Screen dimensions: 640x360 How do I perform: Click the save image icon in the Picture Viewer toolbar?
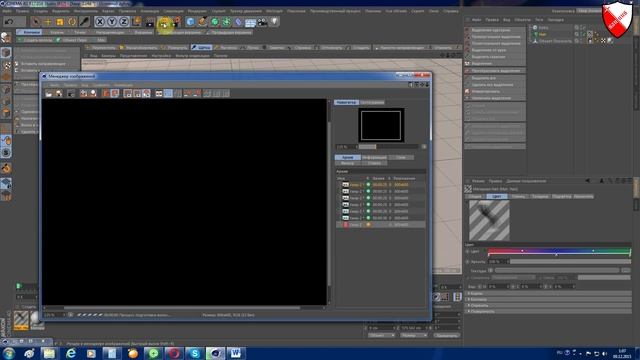click(59, 93)
